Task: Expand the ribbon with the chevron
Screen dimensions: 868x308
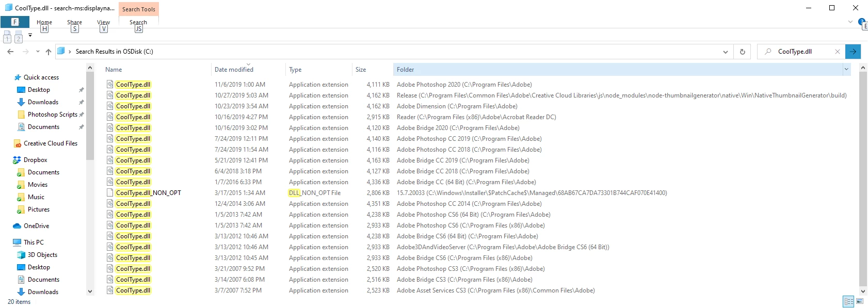Action: coord(850,22)
